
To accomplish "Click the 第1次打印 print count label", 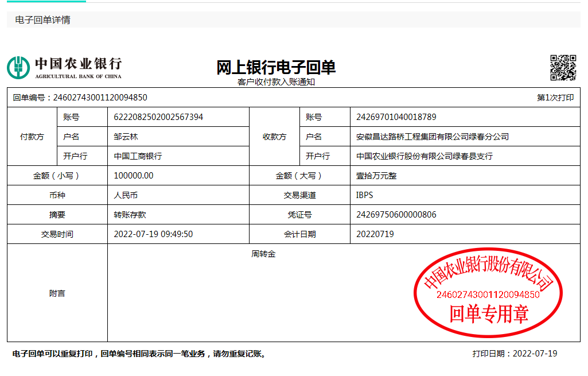I will click(x=555, y=98).
